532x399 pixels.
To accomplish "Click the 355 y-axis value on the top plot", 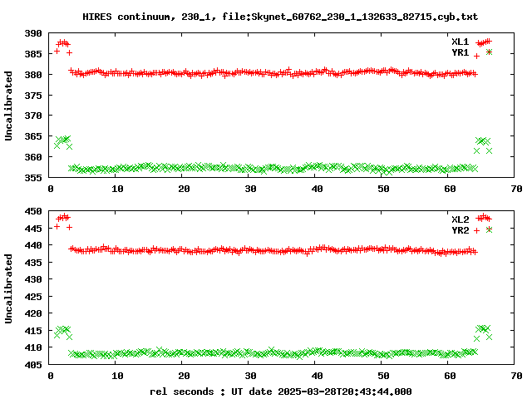I will (x=33, y=178).
